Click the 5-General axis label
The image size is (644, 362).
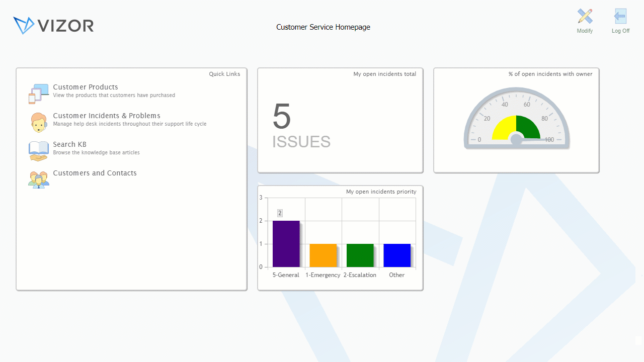click(x=286, y=275)
